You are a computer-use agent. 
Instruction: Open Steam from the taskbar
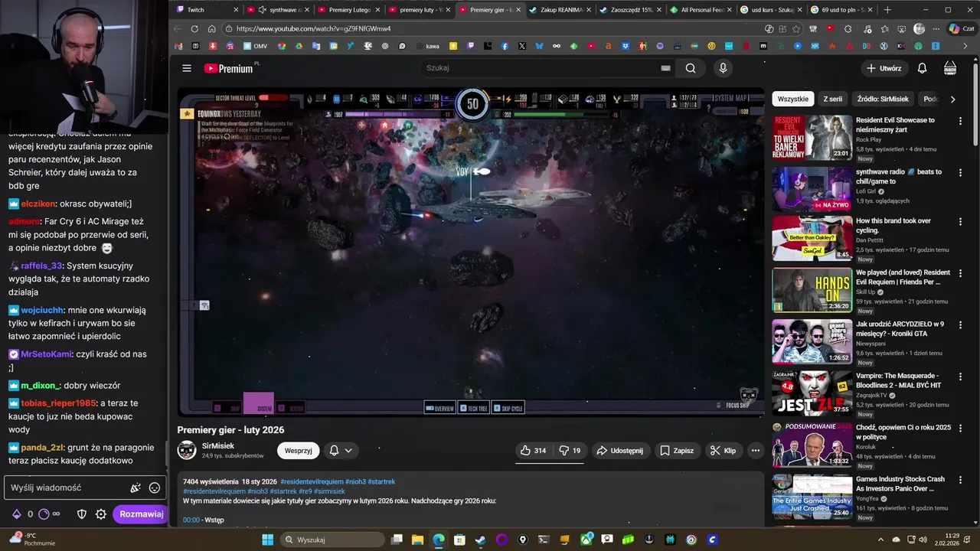point(480,540)
